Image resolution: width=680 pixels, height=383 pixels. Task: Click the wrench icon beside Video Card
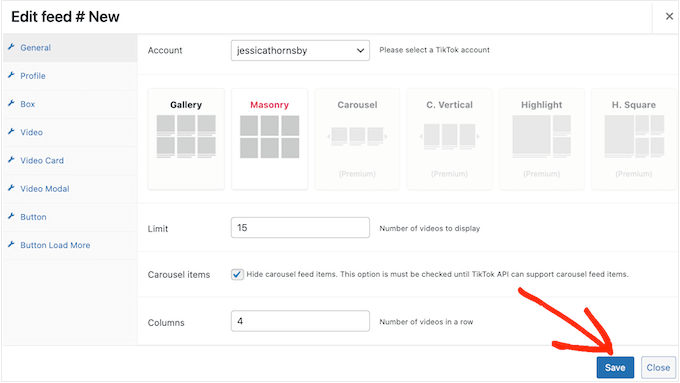click(11, 160)
